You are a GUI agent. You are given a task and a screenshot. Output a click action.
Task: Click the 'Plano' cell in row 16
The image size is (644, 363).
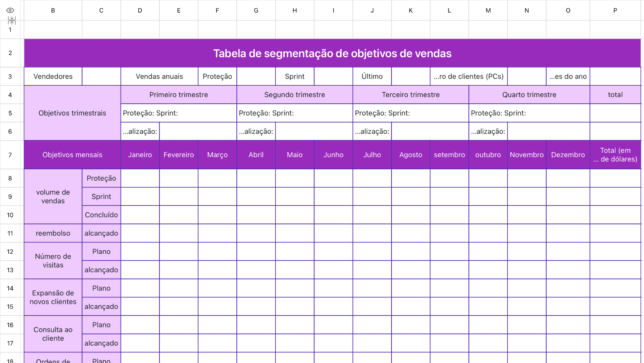101,325
